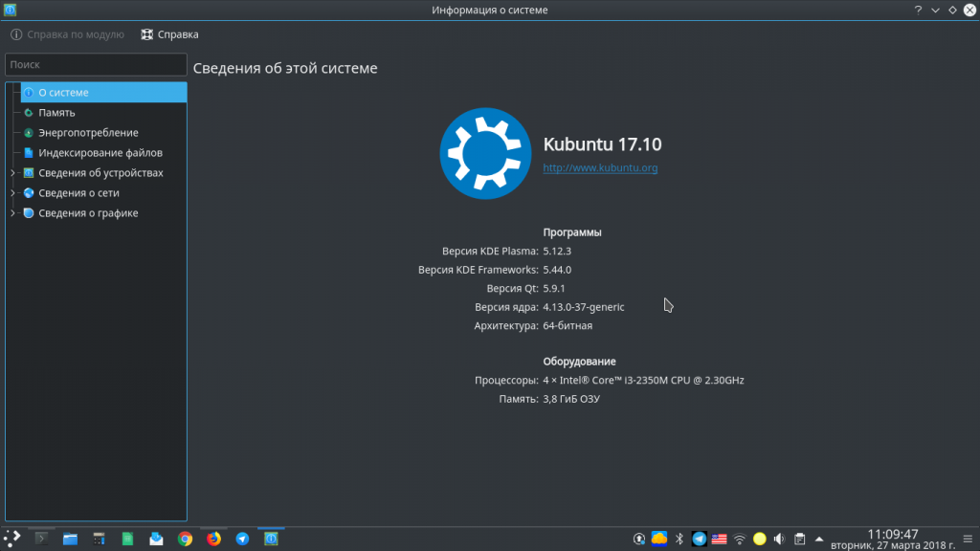
Task: Click kernel version 4.13.0-37-generic
Action: [x=584, y=307]
